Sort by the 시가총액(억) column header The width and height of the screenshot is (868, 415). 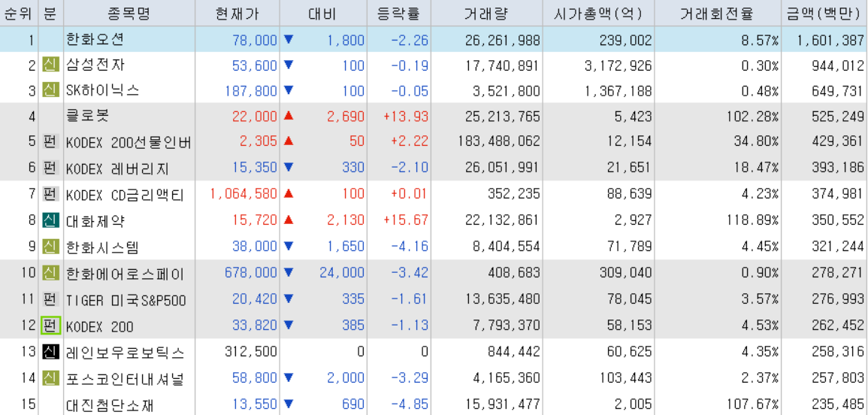(x=598, y=14)
